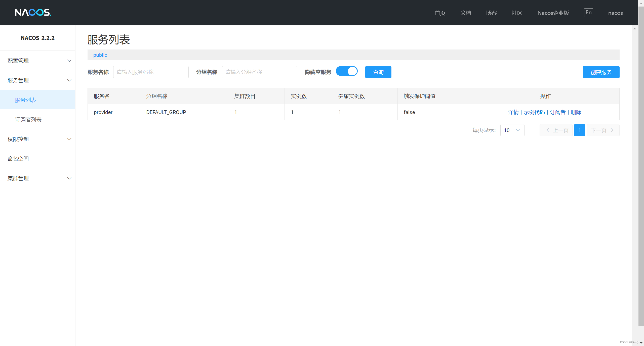Expand the 权限控制 menu chevron
The height and width of the screenshot is (346, 644).
[x=69, y=139]
